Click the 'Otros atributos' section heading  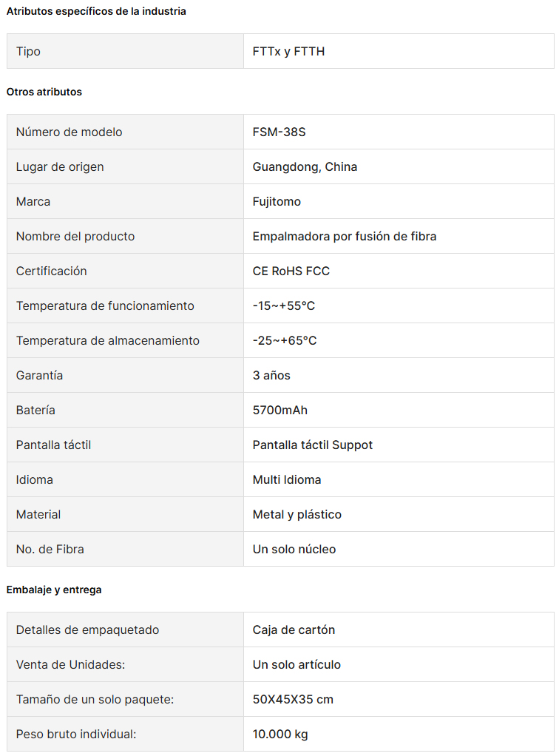click(x=44, y=92)
